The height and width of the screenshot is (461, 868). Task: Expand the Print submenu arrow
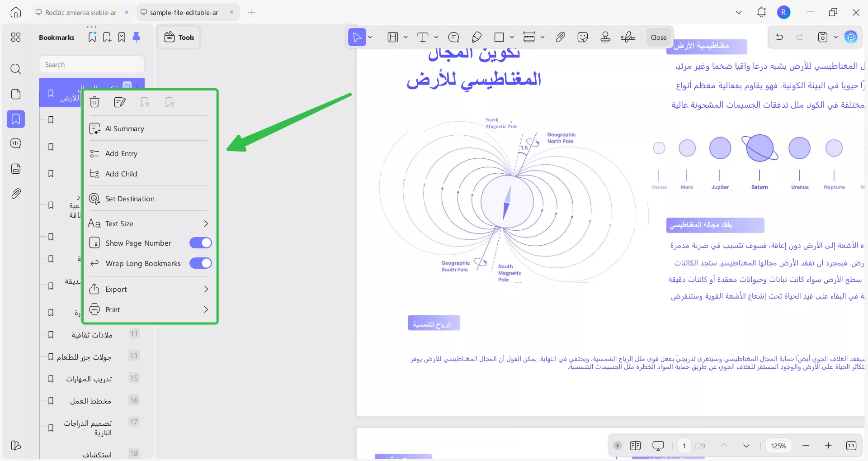206,309
